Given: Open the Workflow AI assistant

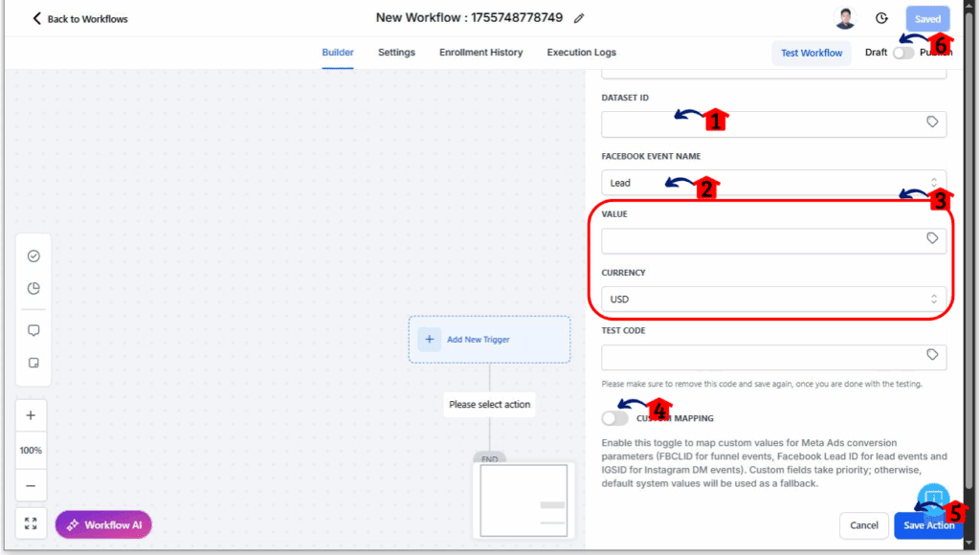Looking at the screenshot, I should pos(103,525).
